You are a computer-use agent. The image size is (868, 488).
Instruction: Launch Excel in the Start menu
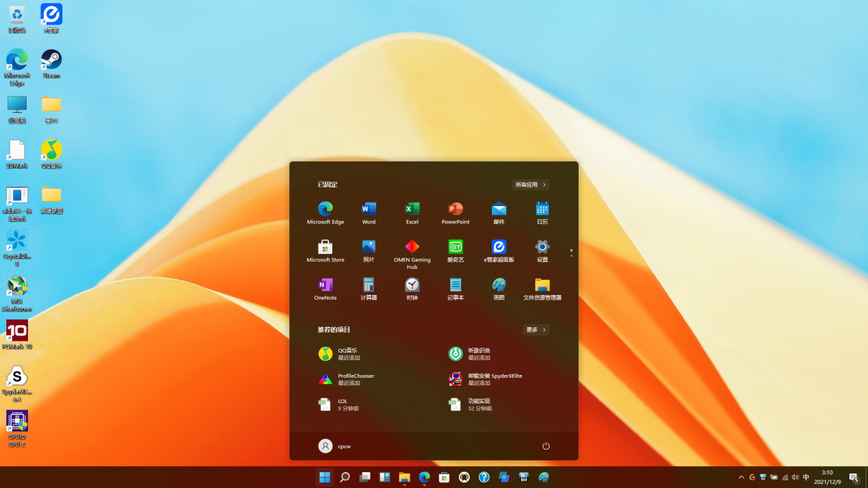(412, 212)
